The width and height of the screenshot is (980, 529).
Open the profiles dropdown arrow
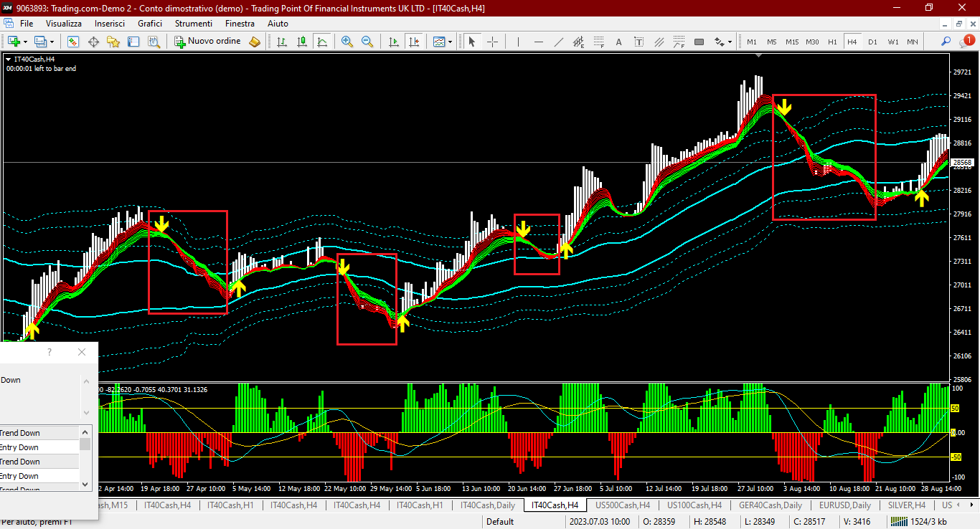tap(52, 42)
